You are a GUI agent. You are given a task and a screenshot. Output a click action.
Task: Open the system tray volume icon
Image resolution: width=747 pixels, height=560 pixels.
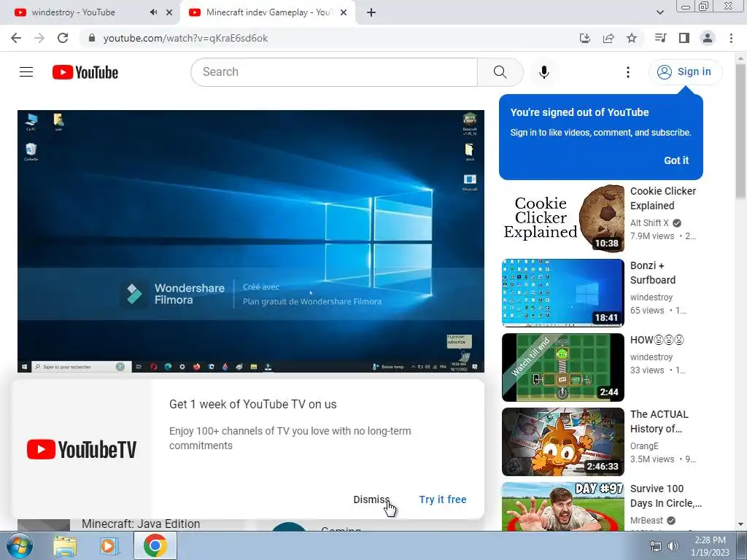point(673,546)
